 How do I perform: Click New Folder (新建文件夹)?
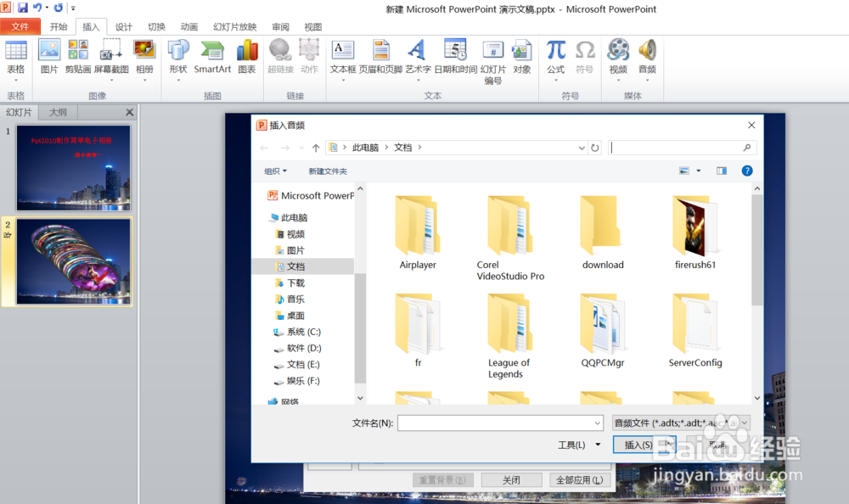click(x=328, y=171)
